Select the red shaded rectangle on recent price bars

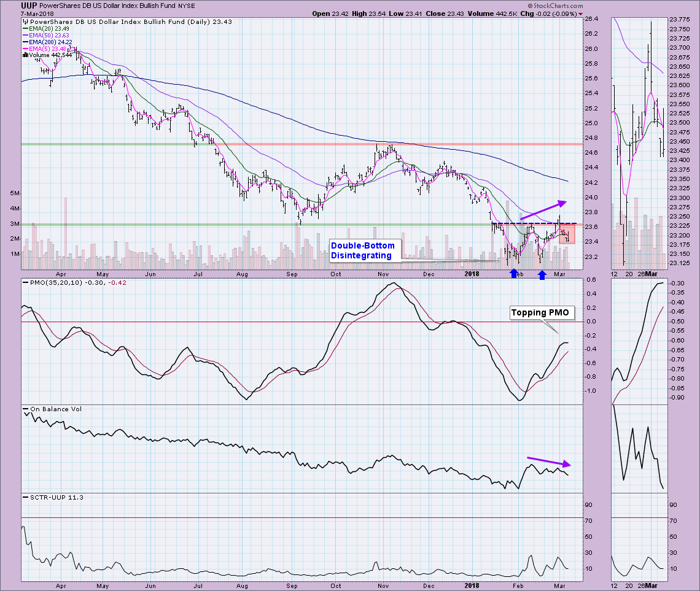[x=566, y=234]
